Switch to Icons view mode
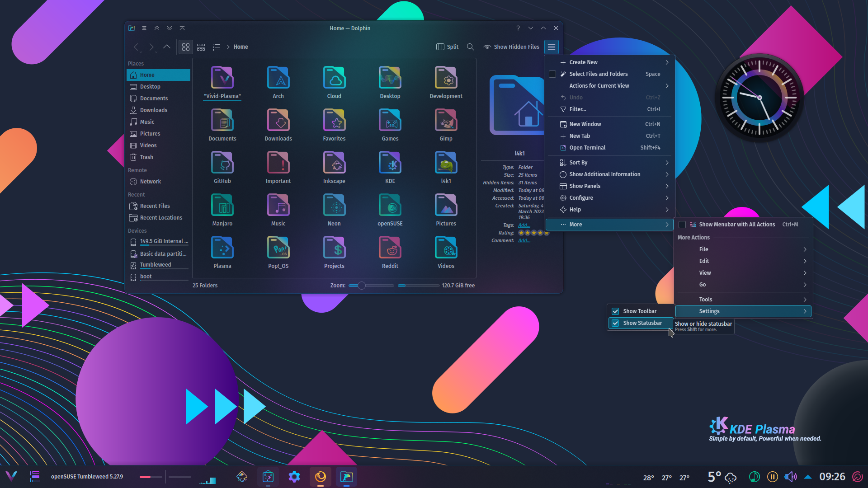 click(186, 47)
